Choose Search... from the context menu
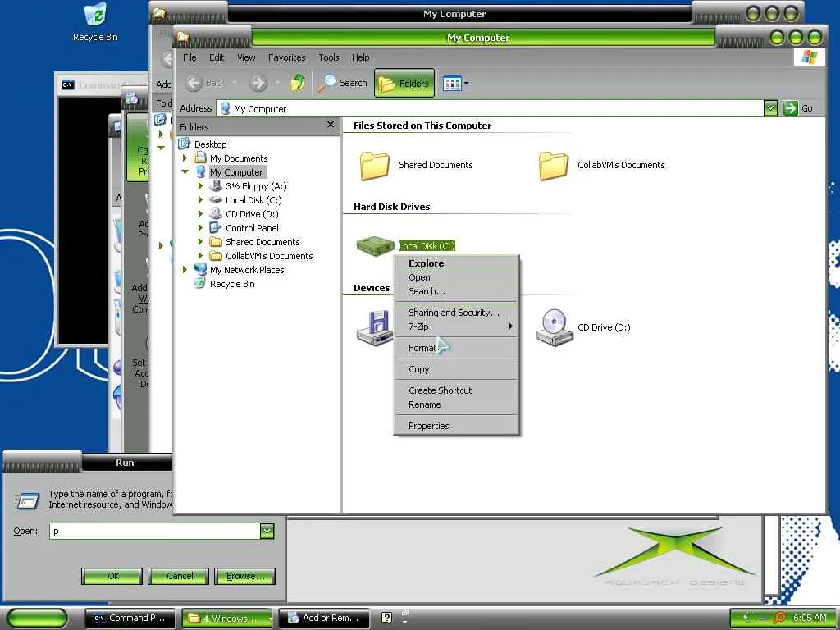 click(456, 291)
